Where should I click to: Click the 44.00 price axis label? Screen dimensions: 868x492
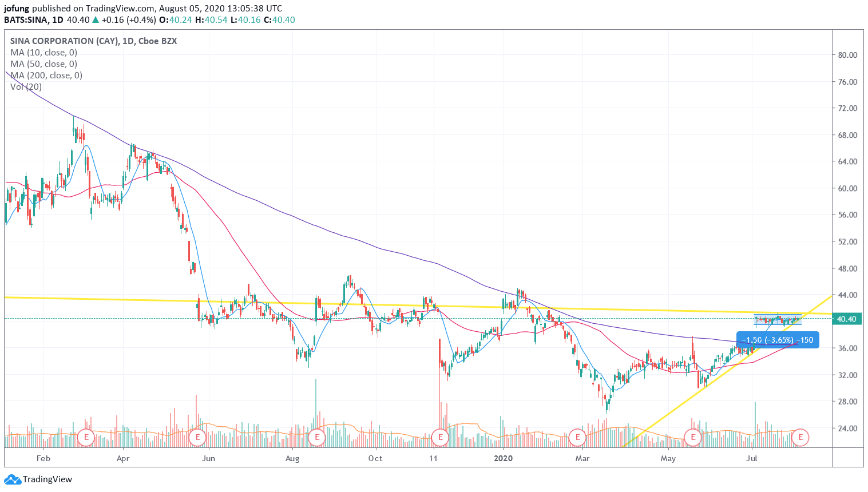[x=847, y=295]
